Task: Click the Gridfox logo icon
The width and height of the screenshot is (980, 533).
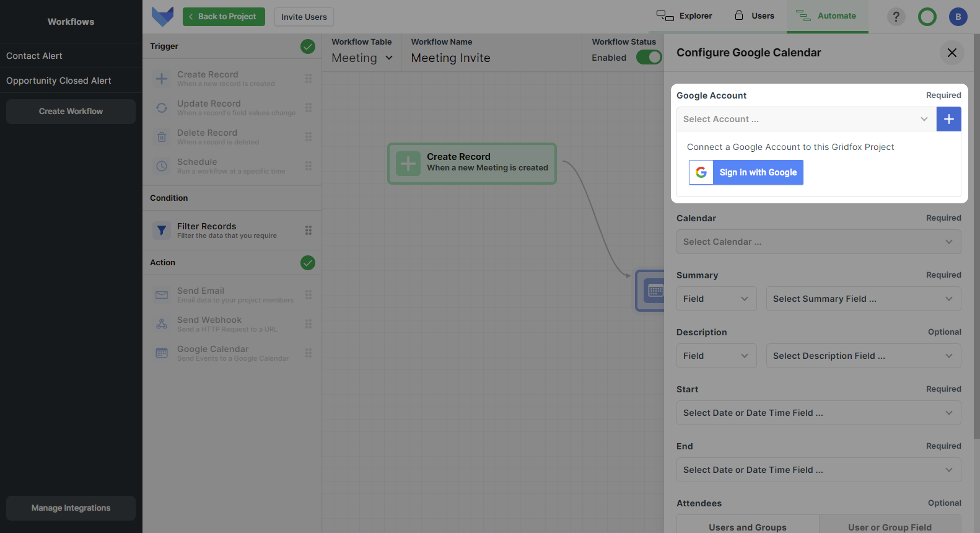Action: point(162,16)
